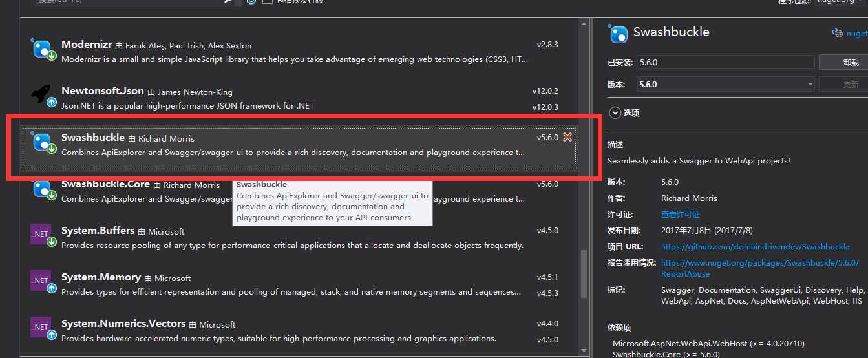868x358 pixels.
Task: Click System.Numerics.Vectors installed version v4.4.0
Action: tap(547, 324)
